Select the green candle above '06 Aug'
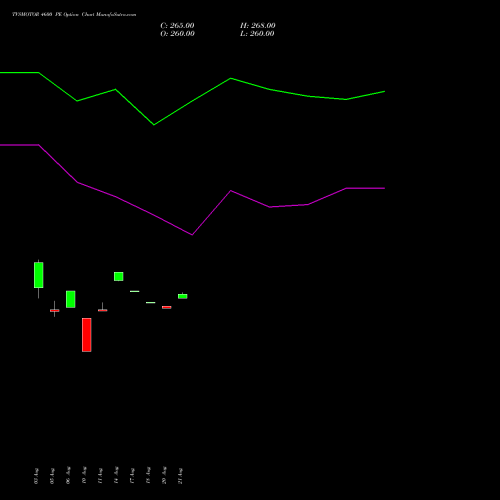The width and height of the screenshot is (500, 500). point(71,299)
